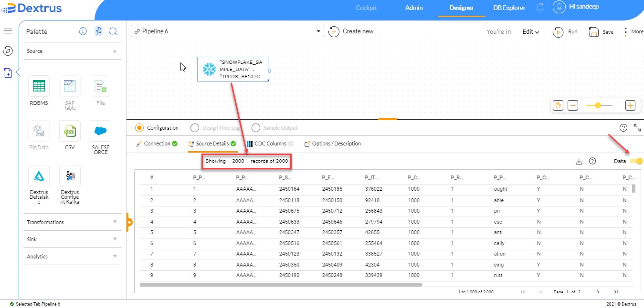Open the user profile avatar icon
Viewport: 644px width, 308px height.
click(559, 7)
